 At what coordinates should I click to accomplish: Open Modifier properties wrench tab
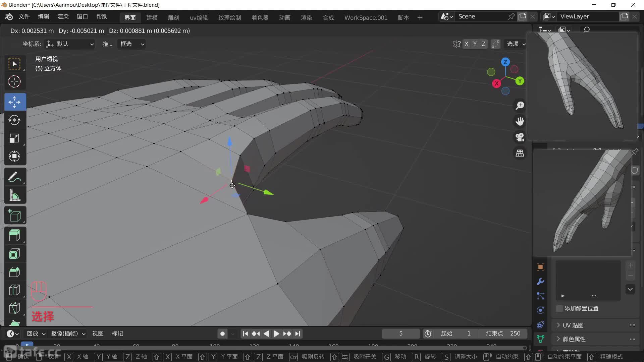click(540, 282)
